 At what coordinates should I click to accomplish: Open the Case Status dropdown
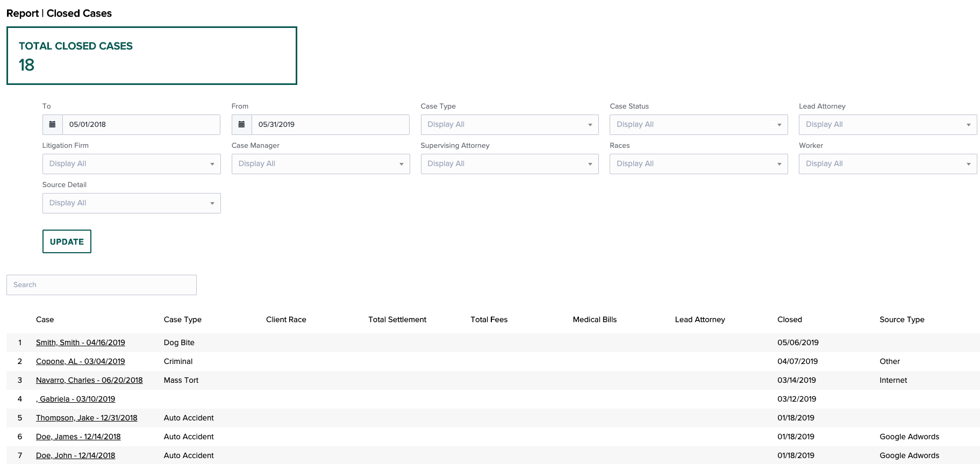coord(699,125)
